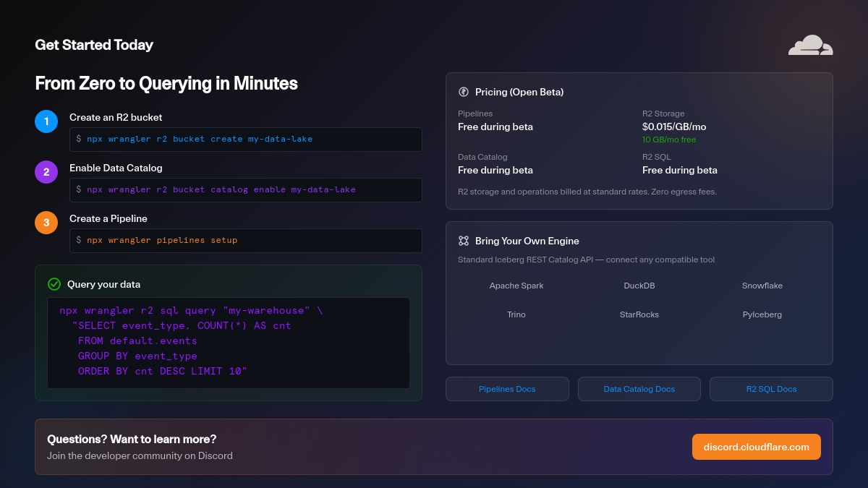Select the Snowflake engine label
The width and height of the screenshot is (868, 488).
click(762, 286)
